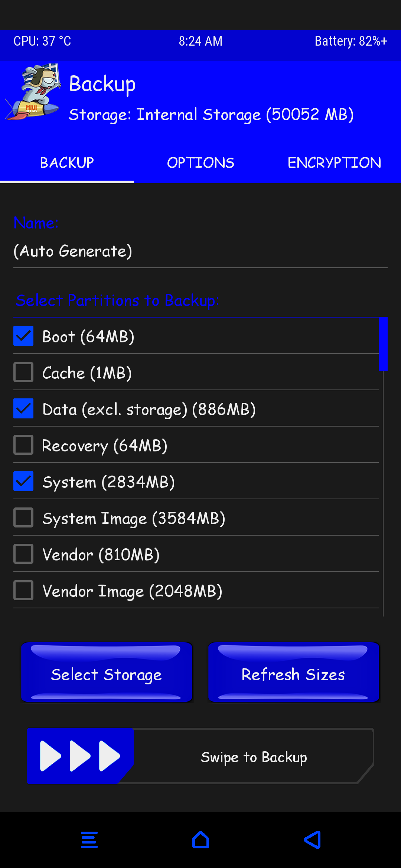The height and width of the screenshot is (868, 401).
Task: Check Vendor Image (2048MB) partition
Action: [23, 590]
